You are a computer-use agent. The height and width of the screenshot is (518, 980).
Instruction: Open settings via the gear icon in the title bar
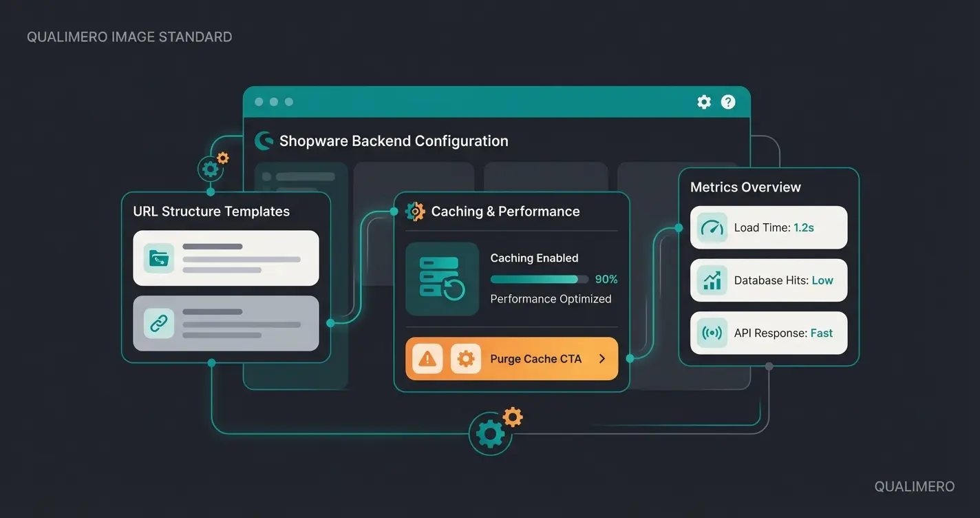(x=703, y=101)
